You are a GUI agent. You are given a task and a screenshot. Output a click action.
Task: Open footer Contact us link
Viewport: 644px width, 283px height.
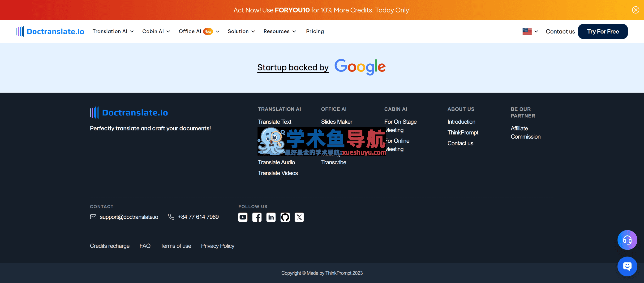[x=460, y=143]
